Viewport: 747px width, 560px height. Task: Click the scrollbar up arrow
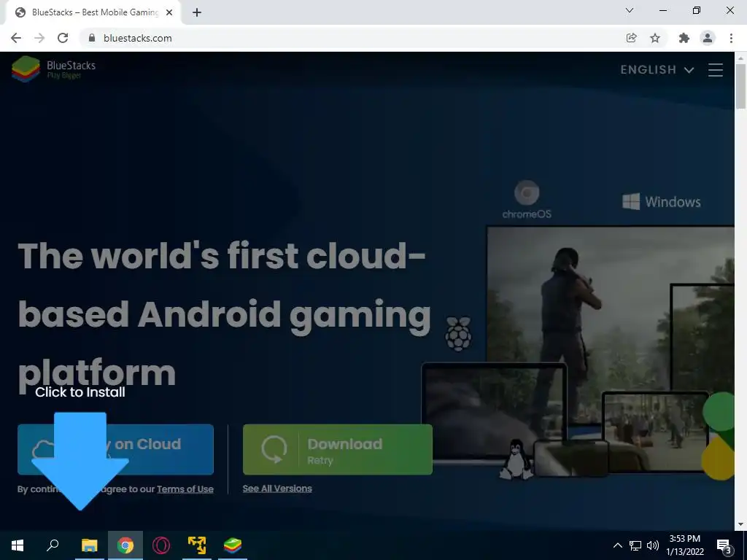click(x=740, y=58)
